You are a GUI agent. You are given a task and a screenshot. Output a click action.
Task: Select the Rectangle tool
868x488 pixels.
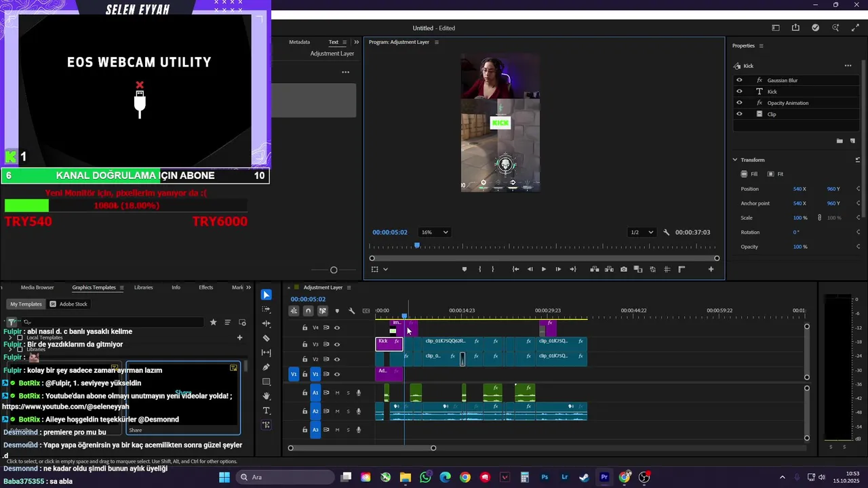pyautogui.click(x=266, y=382)
